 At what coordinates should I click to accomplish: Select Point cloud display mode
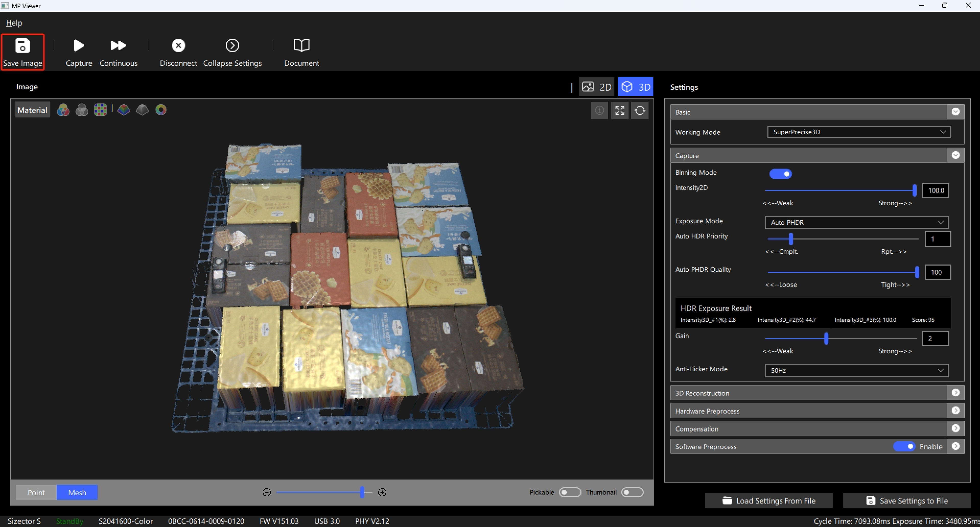(x=36, y=492)
